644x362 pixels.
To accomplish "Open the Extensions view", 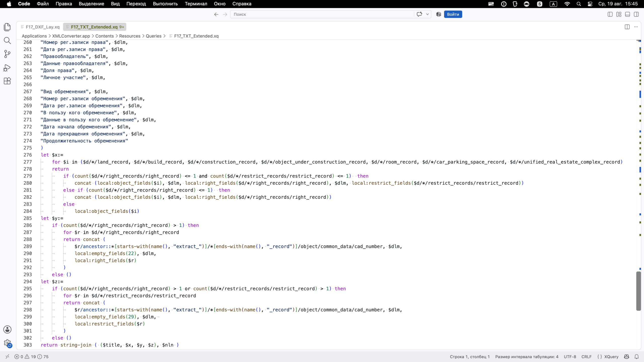I will point(7,81).
